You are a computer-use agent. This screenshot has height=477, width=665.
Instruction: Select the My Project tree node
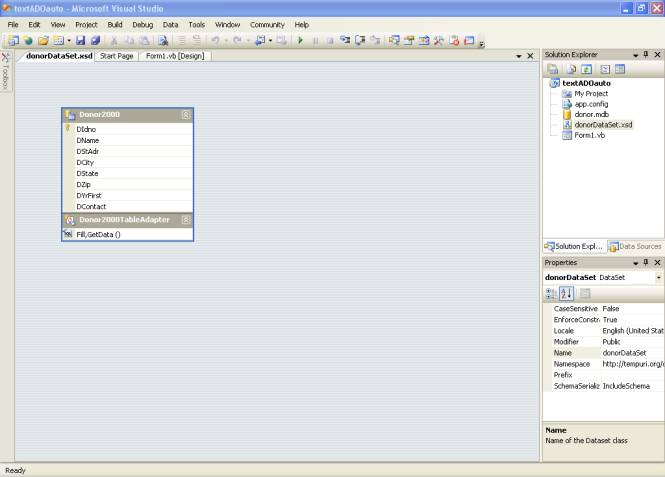[x=591, y=93]
